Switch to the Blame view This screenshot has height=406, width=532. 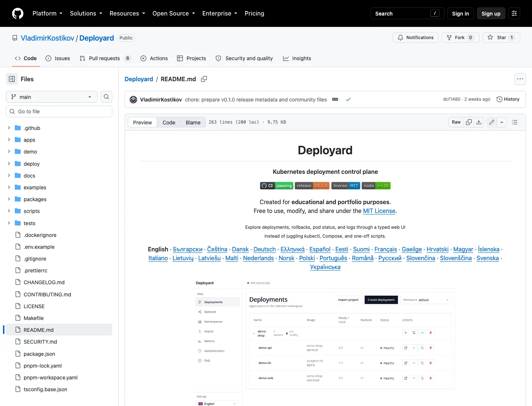click(x=193, y=123)
